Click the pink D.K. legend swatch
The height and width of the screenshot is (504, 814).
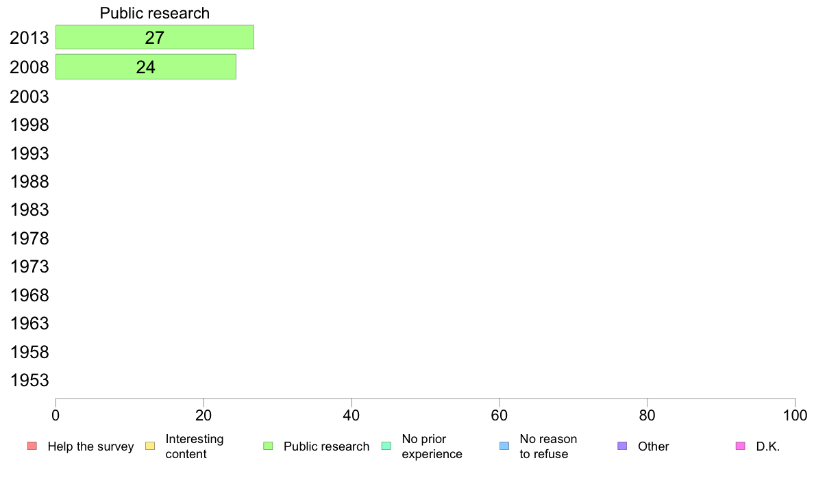(740, 446)
